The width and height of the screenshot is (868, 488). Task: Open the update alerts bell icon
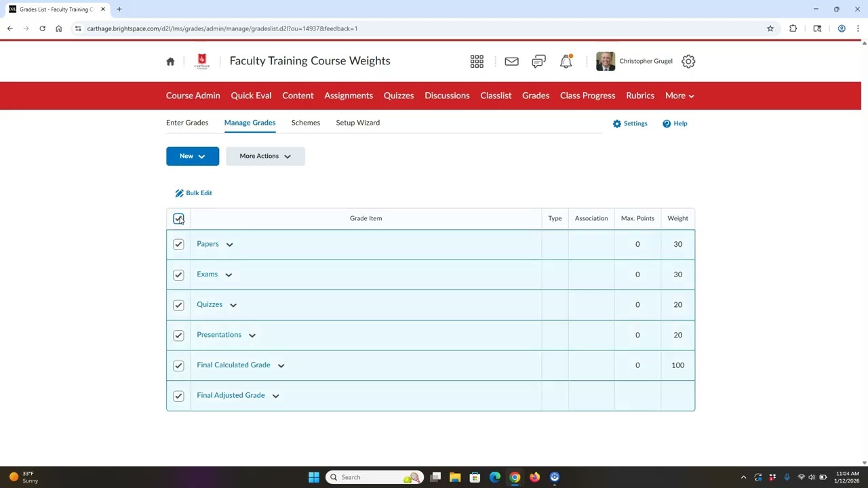point(566,61)
